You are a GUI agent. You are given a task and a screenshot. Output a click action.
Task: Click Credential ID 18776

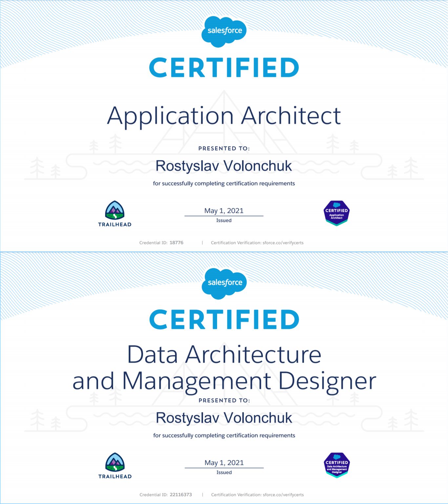[161, 243]
